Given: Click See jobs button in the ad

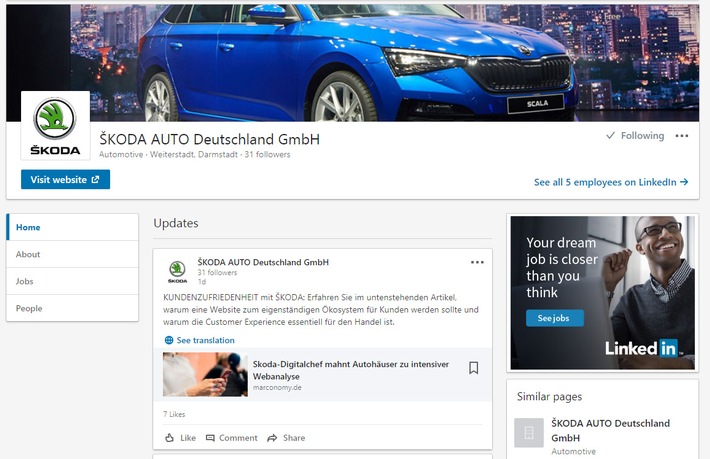Looking at the screenshot, I should [555, 318].
